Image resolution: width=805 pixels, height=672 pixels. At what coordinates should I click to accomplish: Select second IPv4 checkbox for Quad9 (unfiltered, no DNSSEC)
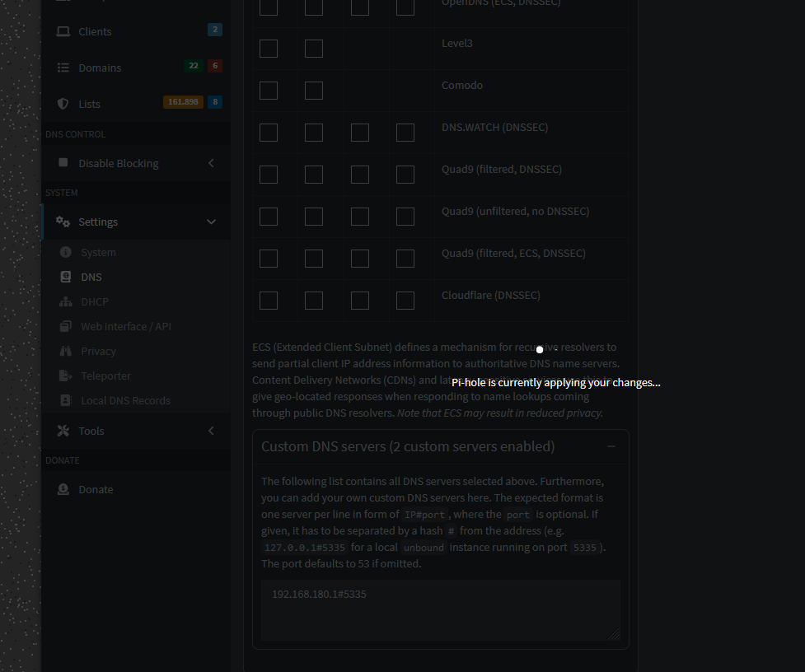(314, 217)
